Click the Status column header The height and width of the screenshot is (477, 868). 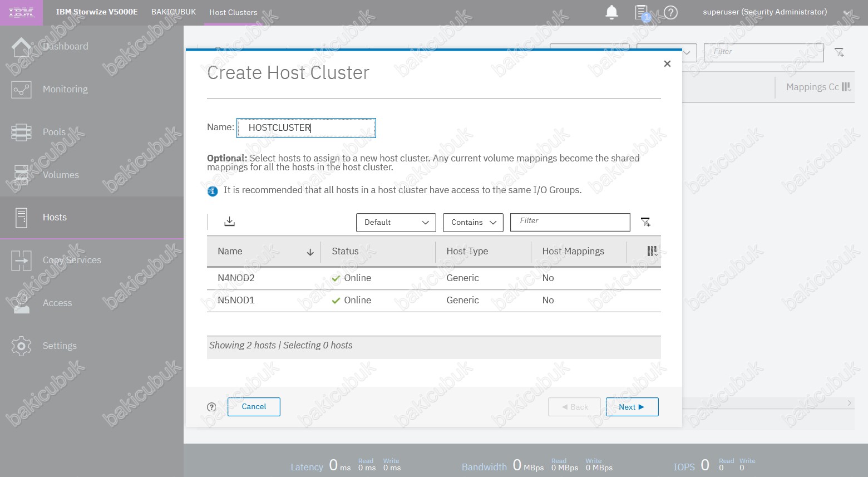coord(345,252)
